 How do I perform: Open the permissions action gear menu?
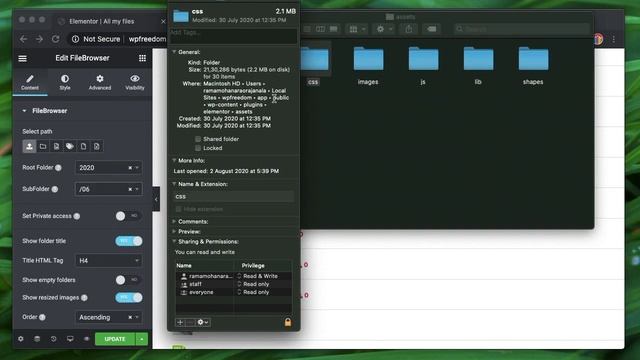(203, 322)
